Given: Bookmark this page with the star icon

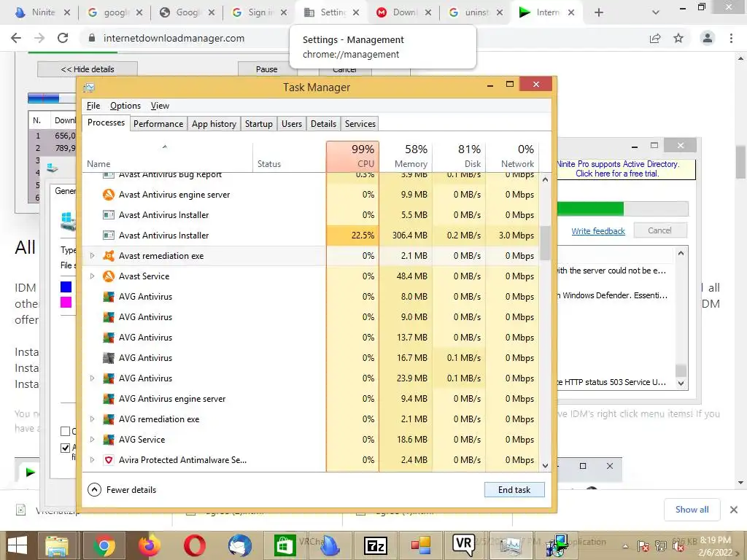Looking at the screenshot, I should (678, 38).
